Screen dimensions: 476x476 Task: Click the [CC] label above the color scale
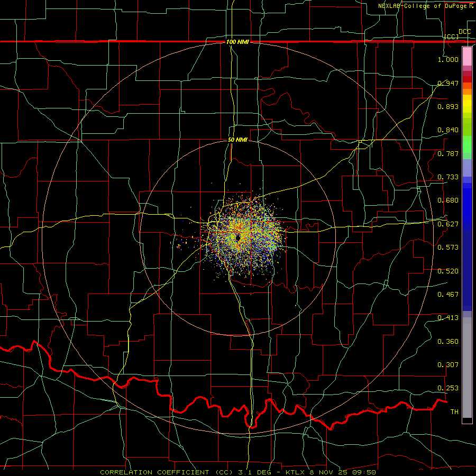pos(452,36)
